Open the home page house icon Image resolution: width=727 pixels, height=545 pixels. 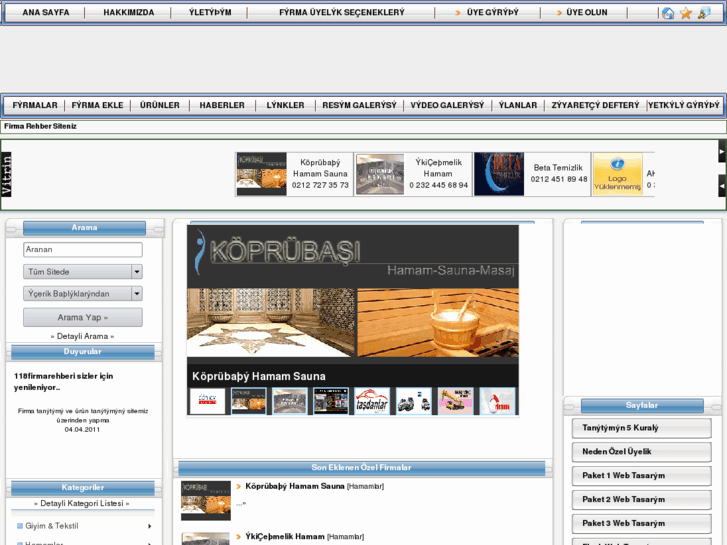click(668, 13)
